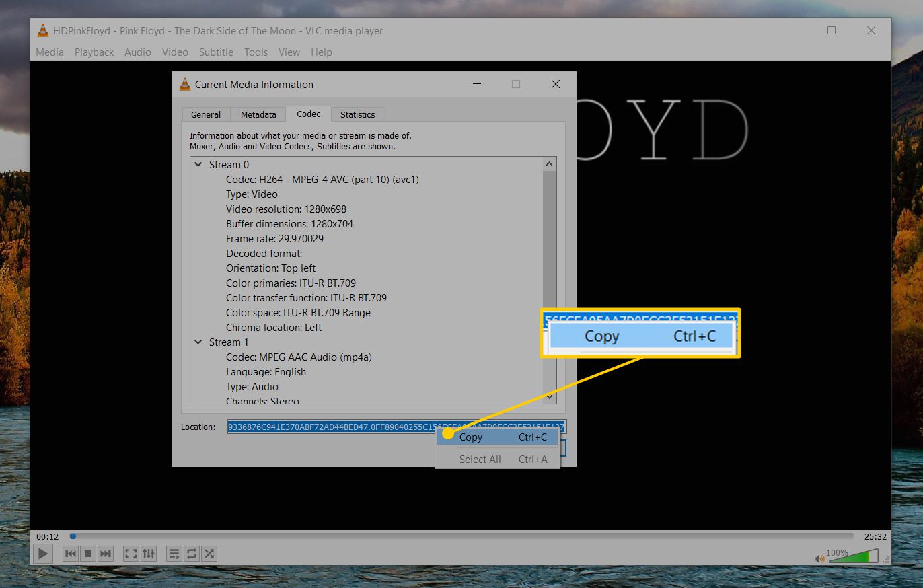
Task: Select the "Type: Video" row
Action: coord(252,194)
